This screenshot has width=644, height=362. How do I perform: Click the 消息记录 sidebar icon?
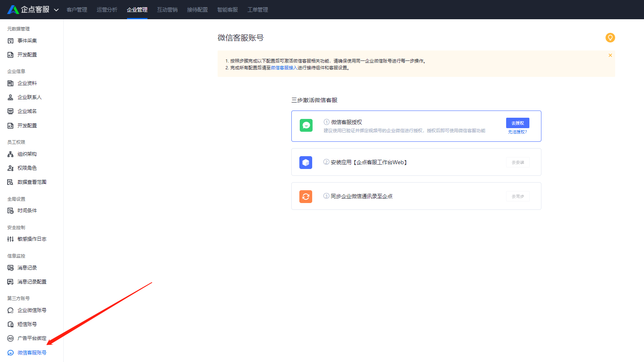tap(10, 268)
